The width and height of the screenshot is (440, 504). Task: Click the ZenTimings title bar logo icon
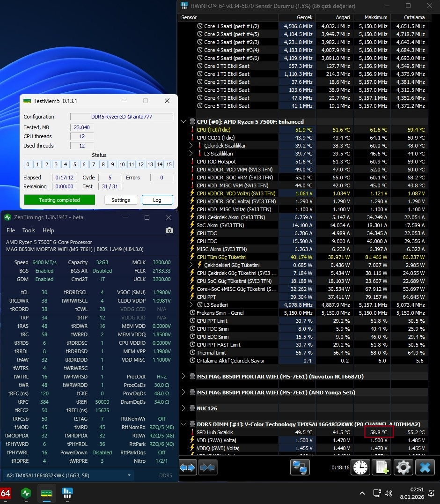click(7, 217)
